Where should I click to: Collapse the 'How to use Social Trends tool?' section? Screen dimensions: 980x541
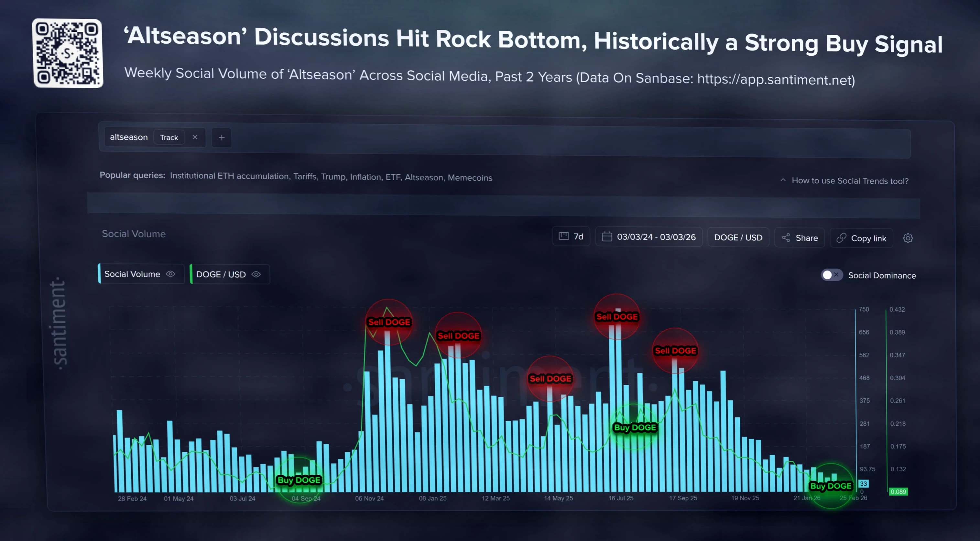(x=844, y=181)
